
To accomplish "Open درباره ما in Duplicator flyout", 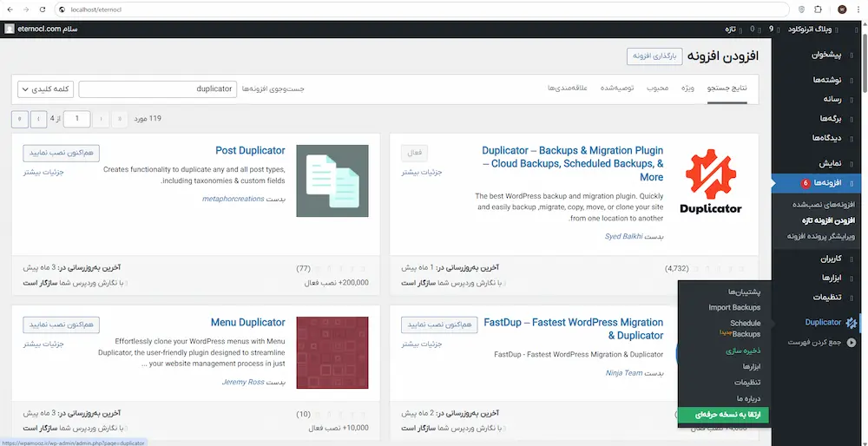I will click(x=749, y=398).
